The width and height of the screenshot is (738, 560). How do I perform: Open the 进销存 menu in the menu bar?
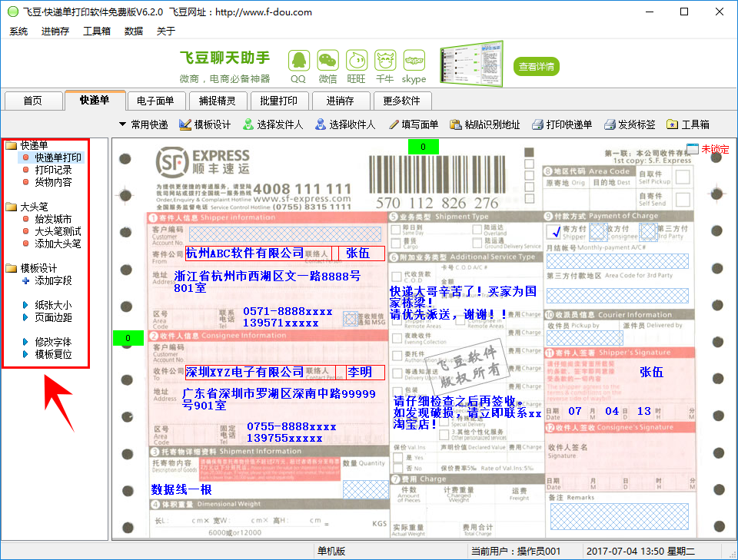pyautogui.click(x=55, y=31)
